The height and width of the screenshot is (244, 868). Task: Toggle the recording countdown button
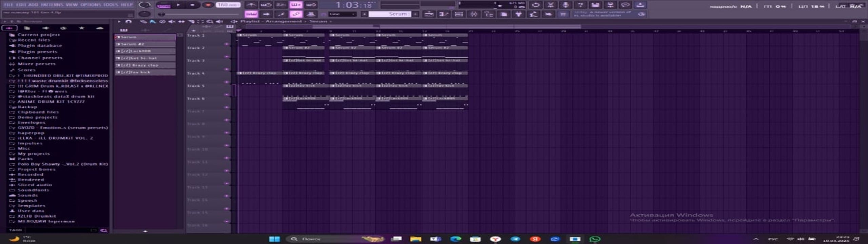[281, 5]
